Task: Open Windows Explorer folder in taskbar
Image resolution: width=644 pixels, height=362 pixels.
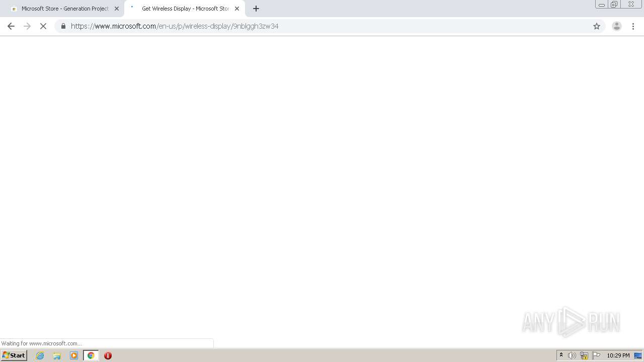Action: [57, 355]
